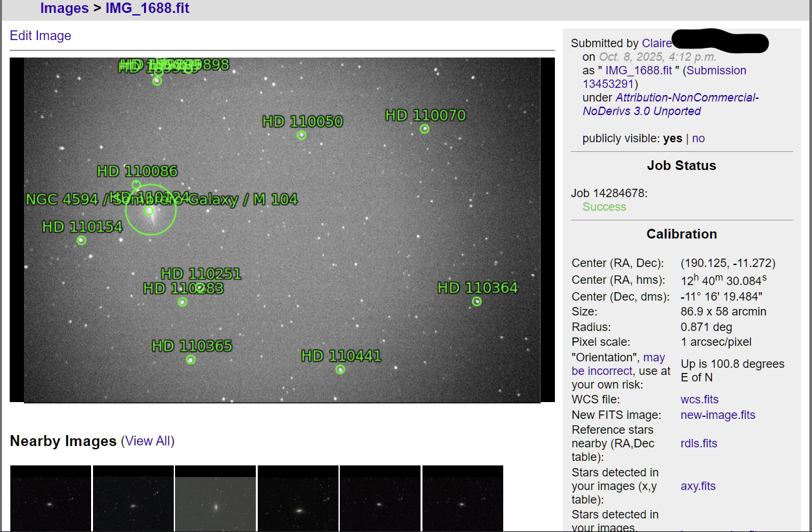Click View All nearby images

[148, 441]
